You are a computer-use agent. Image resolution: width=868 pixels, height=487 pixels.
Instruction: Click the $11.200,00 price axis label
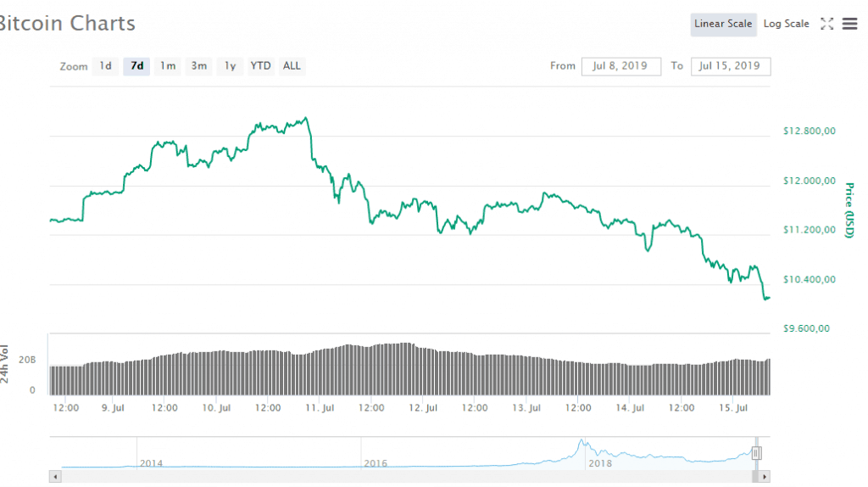810,230
